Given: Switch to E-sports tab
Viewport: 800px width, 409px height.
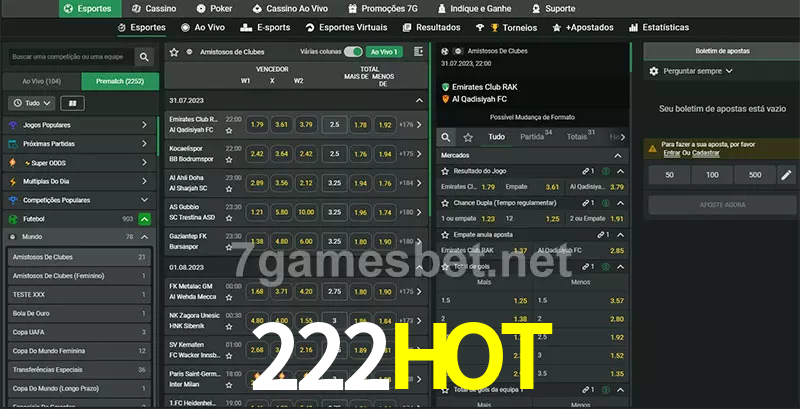Looking at the screenshot, I should click(x=265, y=28).
